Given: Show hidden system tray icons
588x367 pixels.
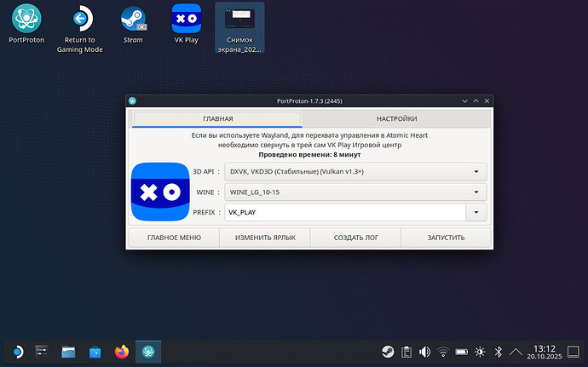Looking at the screenshot, I should [x=516, y=351].
